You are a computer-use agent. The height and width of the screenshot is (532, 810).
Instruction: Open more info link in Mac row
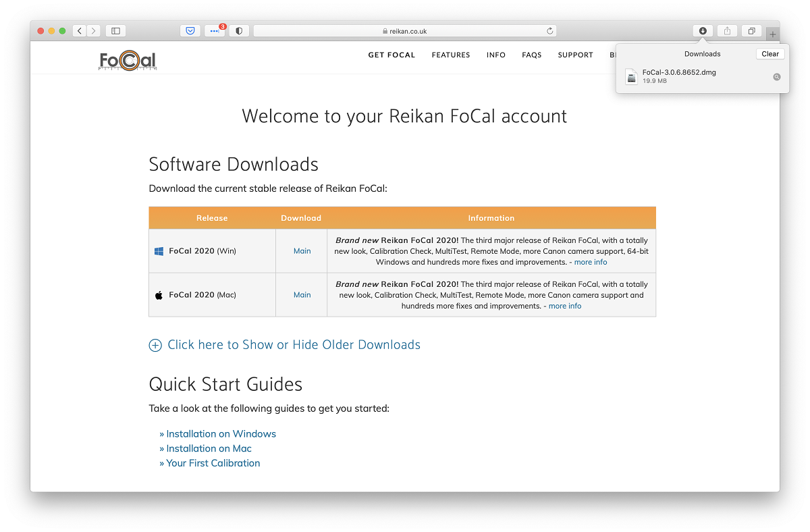565,306
